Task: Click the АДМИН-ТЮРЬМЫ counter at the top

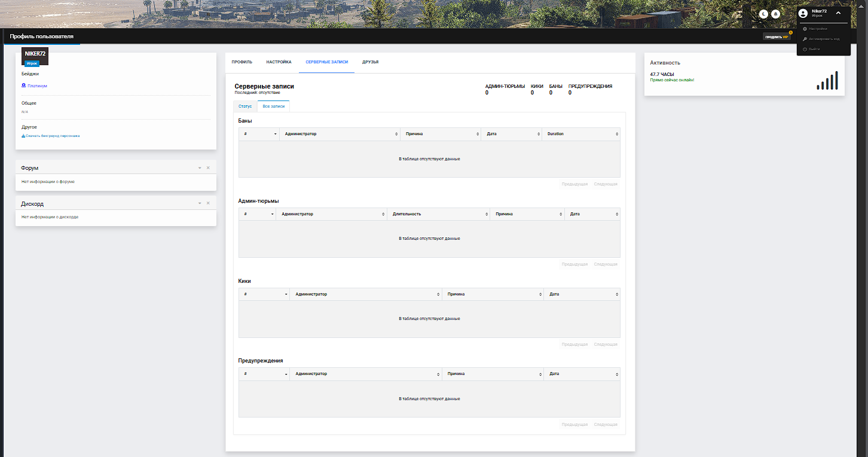Action: point(505,90)
